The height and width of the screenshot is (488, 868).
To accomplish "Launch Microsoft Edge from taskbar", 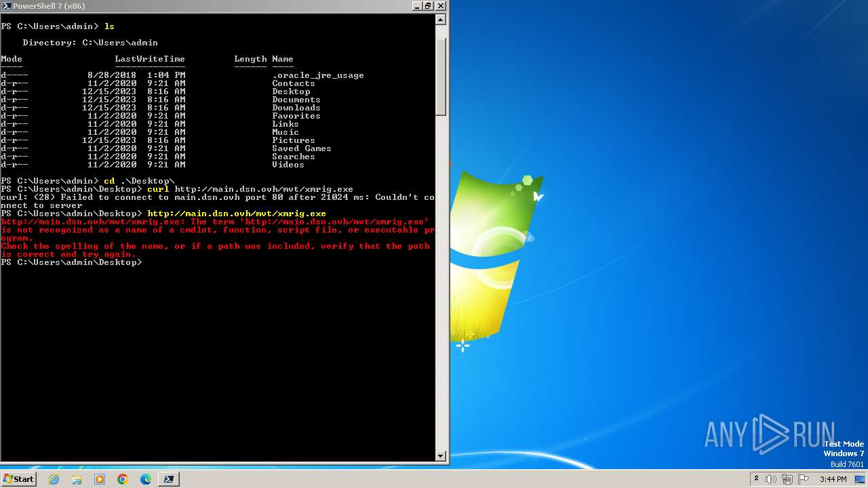I will (x=146, y=479).
